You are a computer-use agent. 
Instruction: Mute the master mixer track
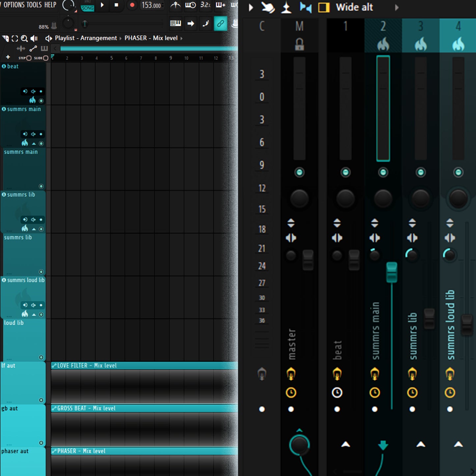click(x=299, y=172)
